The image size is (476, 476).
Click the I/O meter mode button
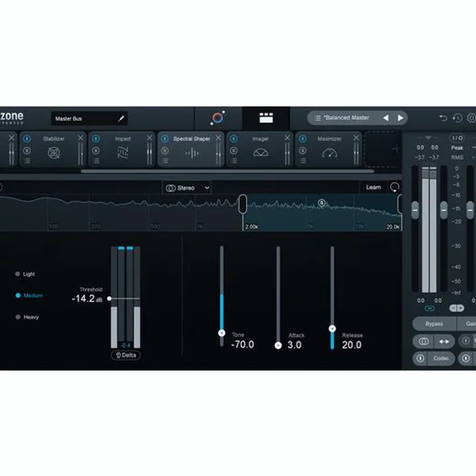point(457,138)
